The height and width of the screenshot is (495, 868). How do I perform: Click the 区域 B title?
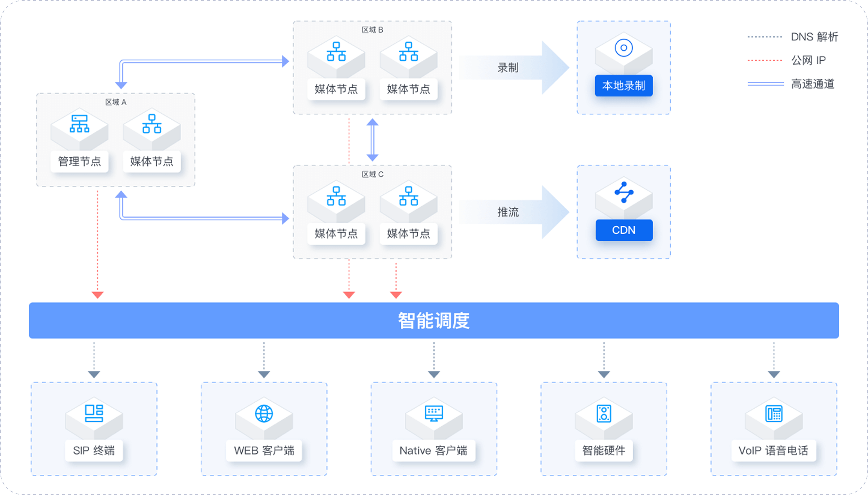coord(373,30)
